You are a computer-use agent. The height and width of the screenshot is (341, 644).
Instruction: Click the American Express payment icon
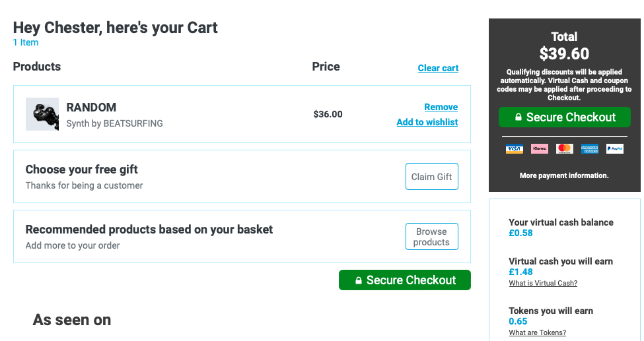click(x=589, y=148)
